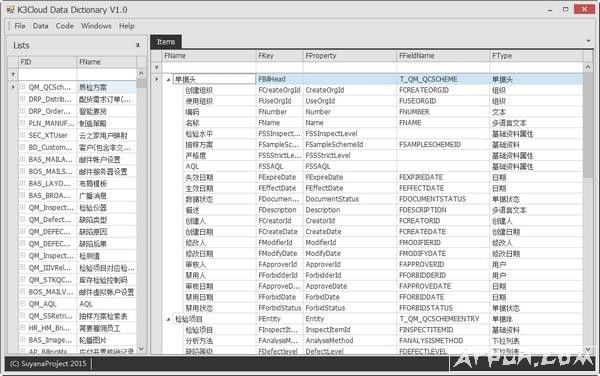
Task: Select the QM_STKQC... list row
Action: click(77, 280)
